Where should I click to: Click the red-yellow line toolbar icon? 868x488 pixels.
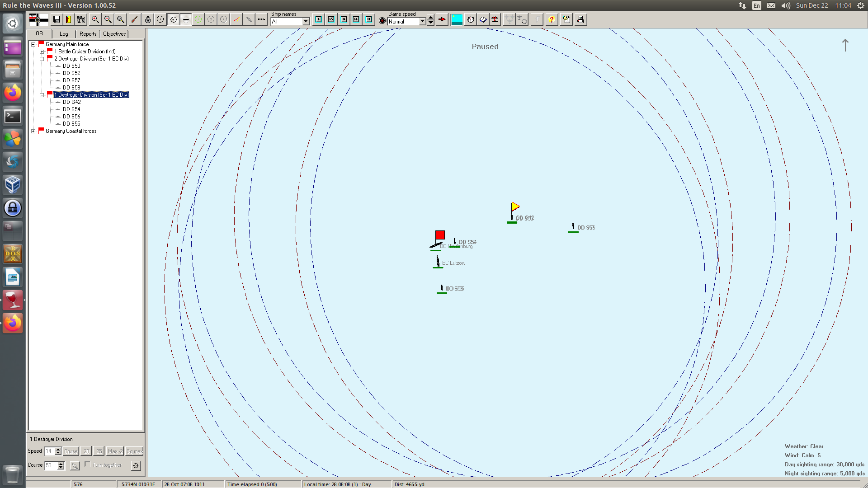(236, 19)
